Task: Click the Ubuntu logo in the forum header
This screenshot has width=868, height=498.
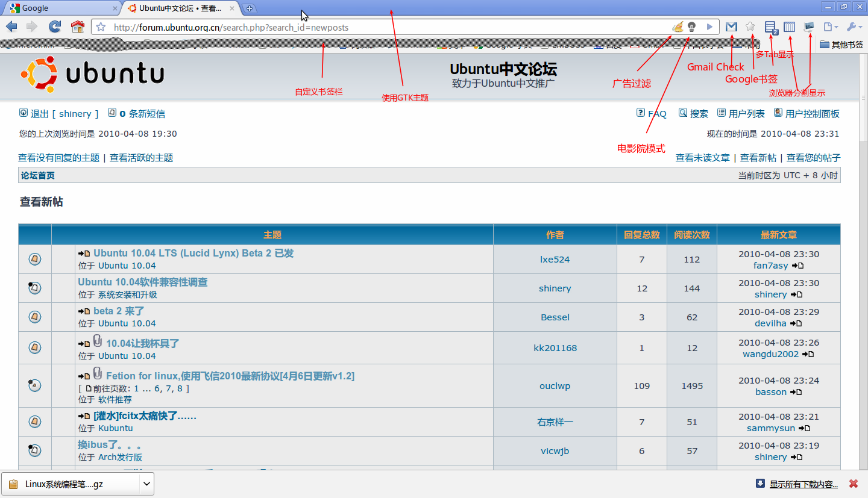Action: click(x=92, y=74)
